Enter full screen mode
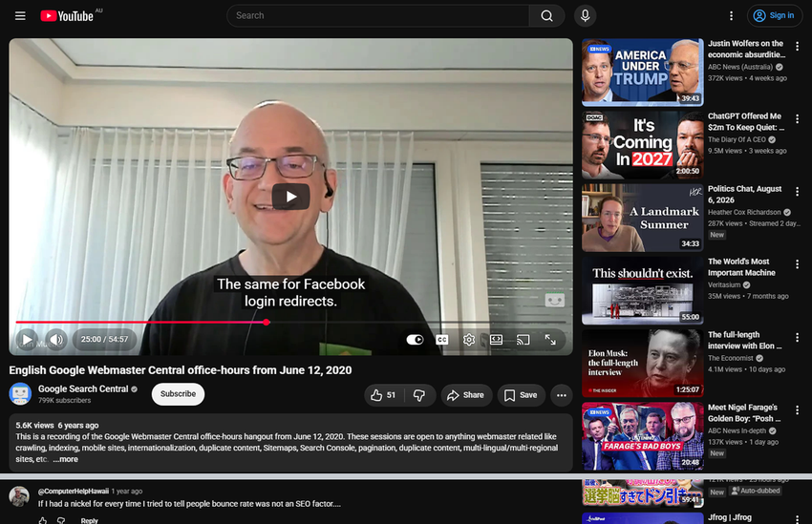 coord(550,340)
